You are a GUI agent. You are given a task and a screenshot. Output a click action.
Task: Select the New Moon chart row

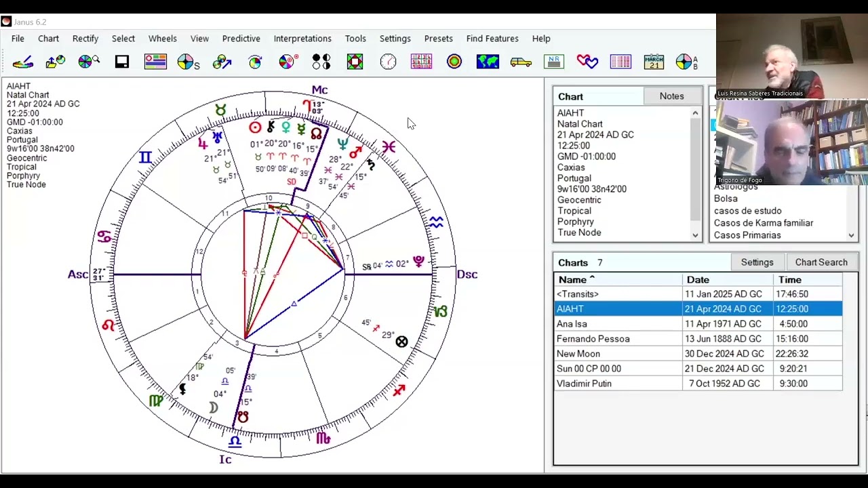tap(698, 354)
